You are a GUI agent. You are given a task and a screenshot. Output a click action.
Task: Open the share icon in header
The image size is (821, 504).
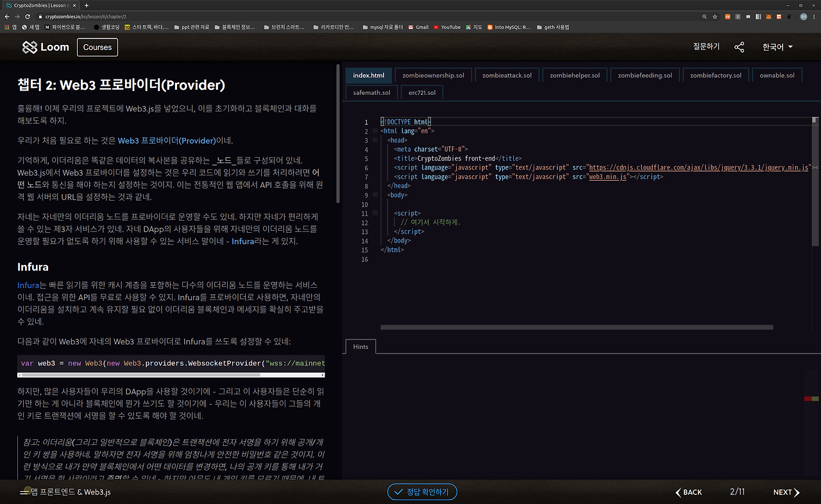[x=740, y=47]
